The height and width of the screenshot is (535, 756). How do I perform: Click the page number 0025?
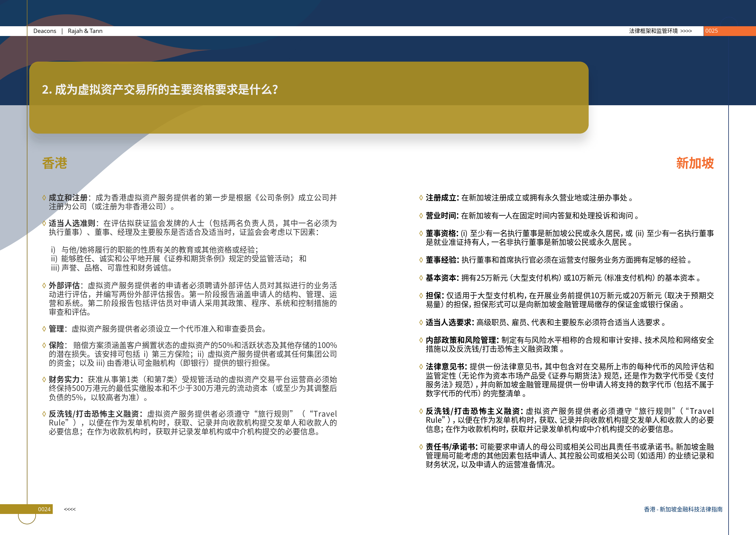tap(711, 31)
